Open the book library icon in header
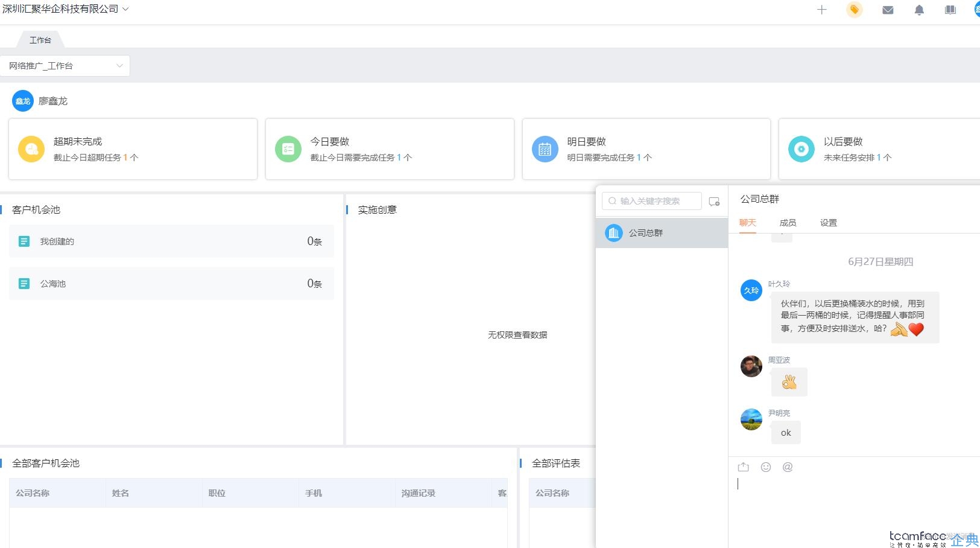The width and height of the screenshot is (980, 548). (x=950, y=10)
